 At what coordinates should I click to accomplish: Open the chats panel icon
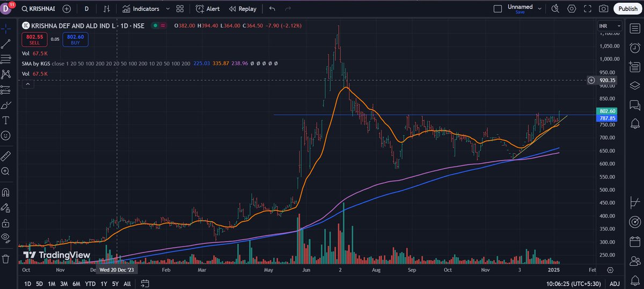634,105
